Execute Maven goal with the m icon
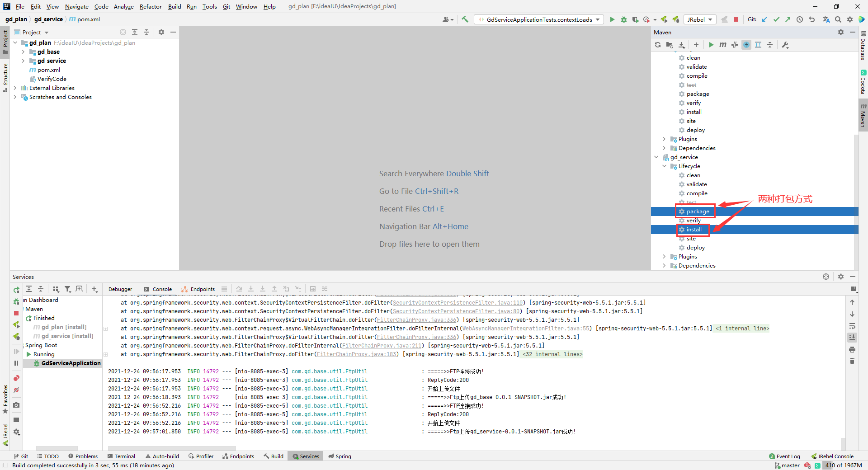868x470 pixels. pos(723,45)
